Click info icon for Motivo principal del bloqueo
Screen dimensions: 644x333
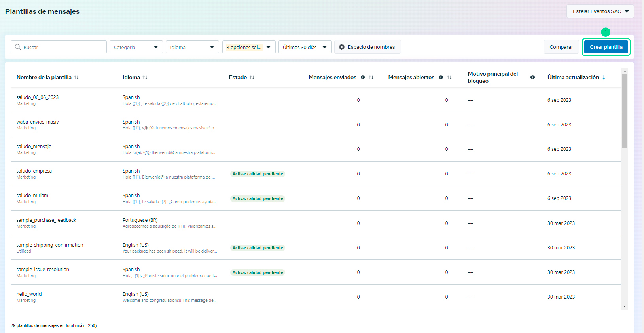click(x=532, y=78)
